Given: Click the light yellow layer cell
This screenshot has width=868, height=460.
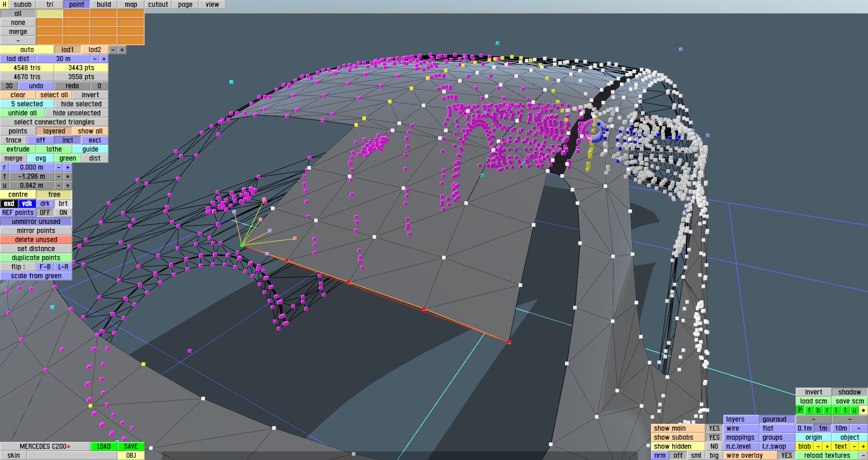Looking at the screenshot, I should tap(50, 14).
